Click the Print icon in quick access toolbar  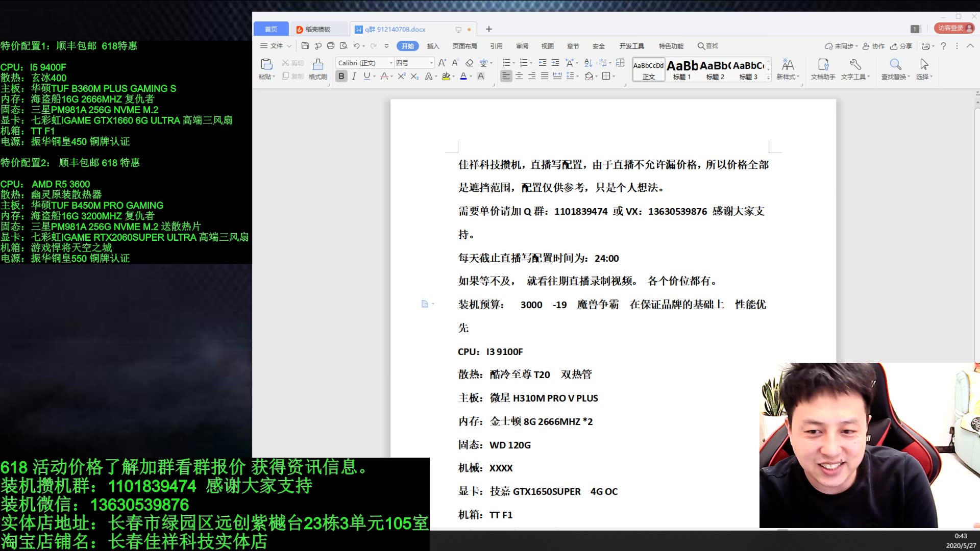(x=331, y=46)
